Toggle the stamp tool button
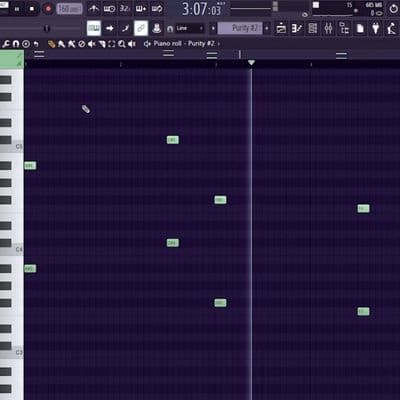 [156, 28]
